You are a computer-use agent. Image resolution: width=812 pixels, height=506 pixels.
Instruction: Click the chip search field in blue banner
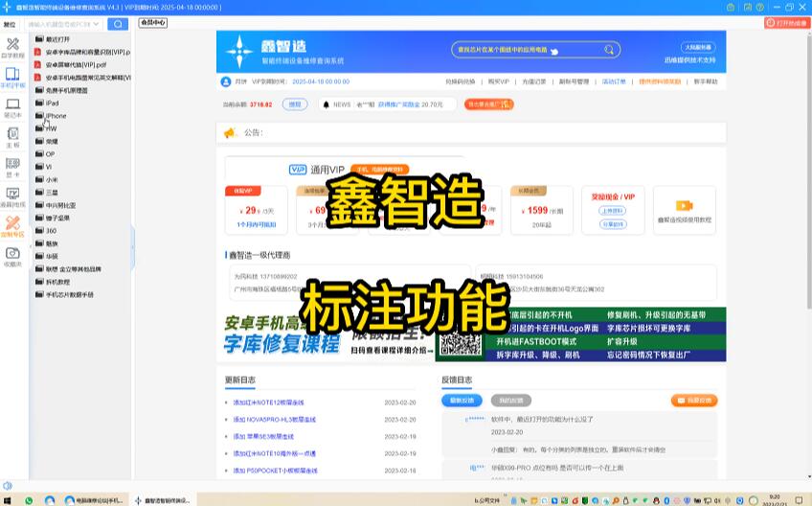[x=531, y=50]
